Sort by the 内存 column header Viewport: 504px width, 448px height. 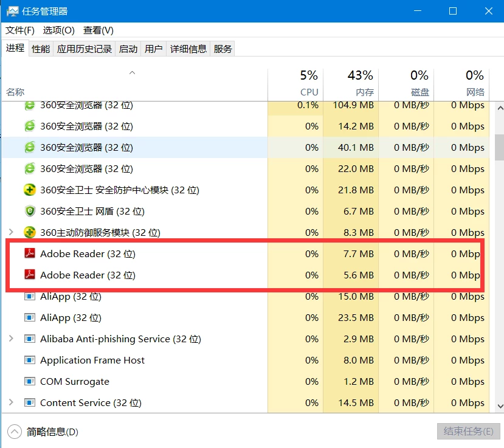(351, 84)
